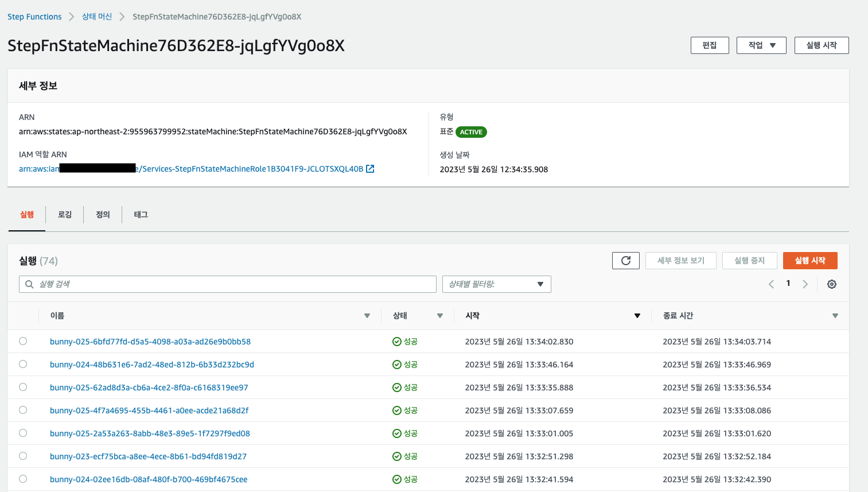Open execution bunny-025-62ad8d3a-cb6a-4ce2 link
The width and height of the screenshot is (868, 492).
tap(149, 388)
